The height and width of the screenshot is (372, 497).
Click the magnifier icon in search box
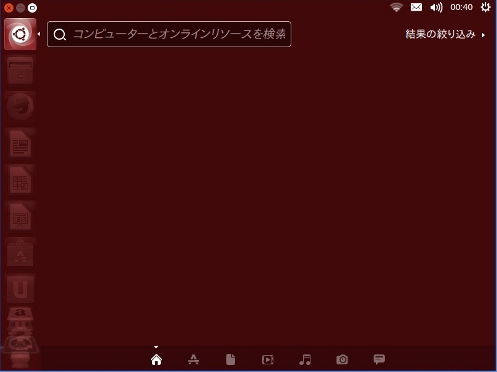(60, 34)
